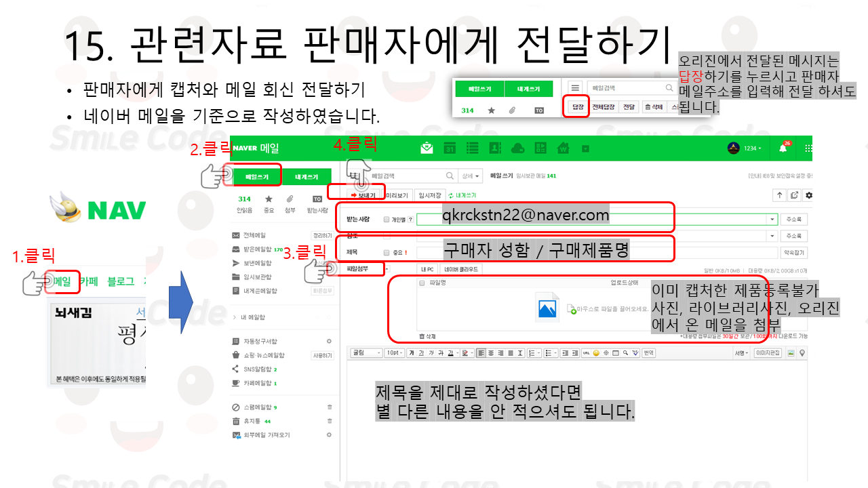Collapse the 파일첨부 attachment section arrow
Viewport: 868px width, 488px height.
pos(387,268)
